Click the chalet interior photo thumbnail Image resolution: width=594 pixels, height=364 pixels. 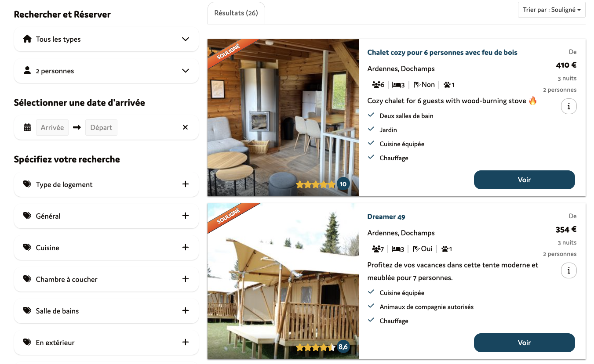(283, 118)
